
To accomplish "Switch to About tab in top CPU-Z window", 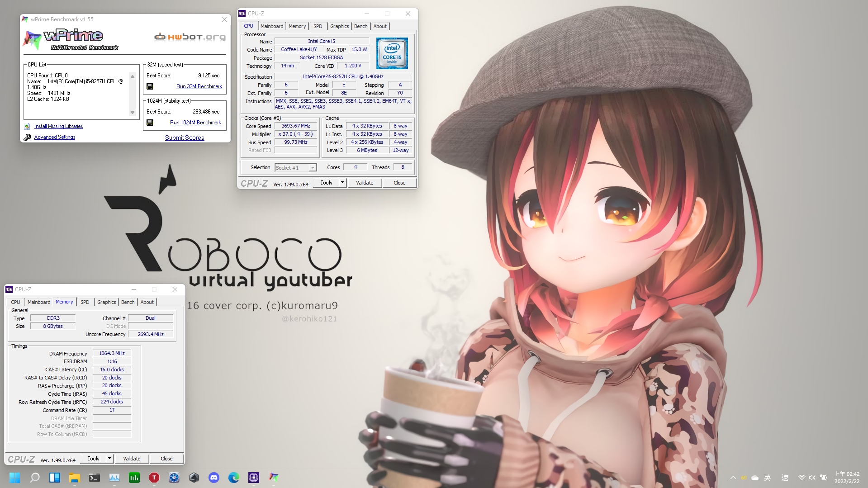I will coord(380,26).
